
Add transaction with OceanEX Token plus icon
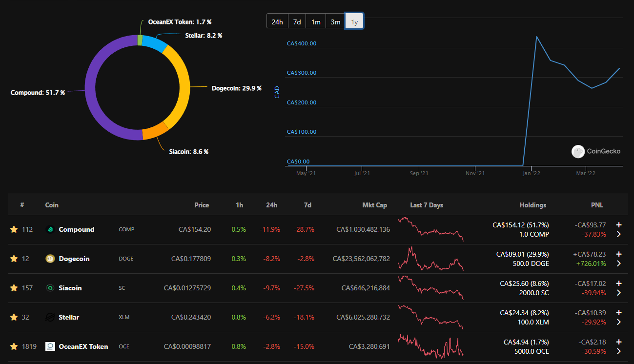coord(619,342)
